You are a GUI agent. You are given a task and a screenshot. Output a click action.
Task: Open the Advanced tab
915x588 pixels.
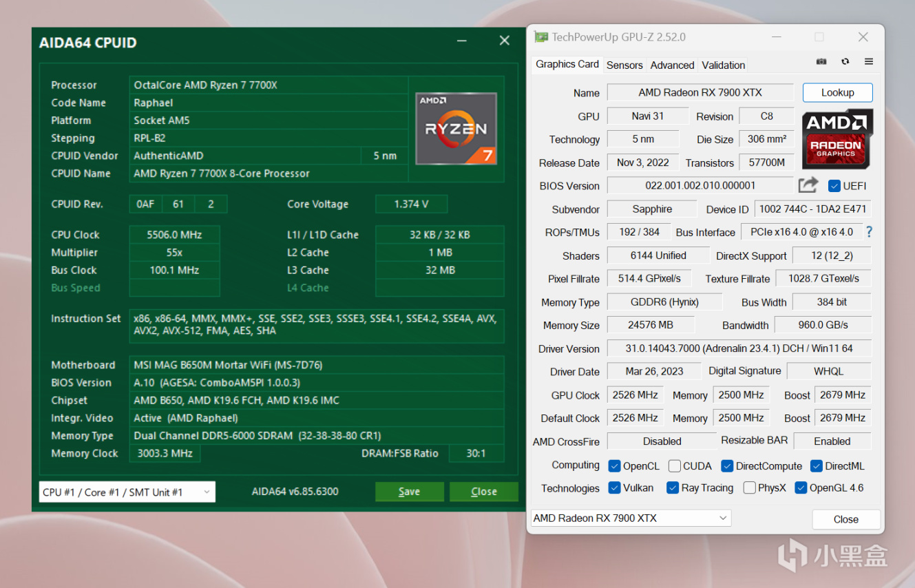point(672,65)
